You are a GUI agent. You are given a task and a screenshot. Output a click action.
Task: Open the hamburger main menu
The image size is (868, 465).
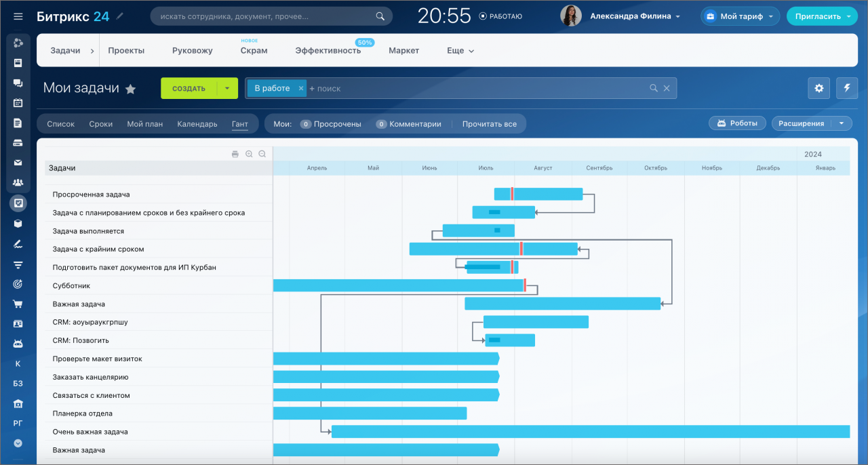point(18,16)
